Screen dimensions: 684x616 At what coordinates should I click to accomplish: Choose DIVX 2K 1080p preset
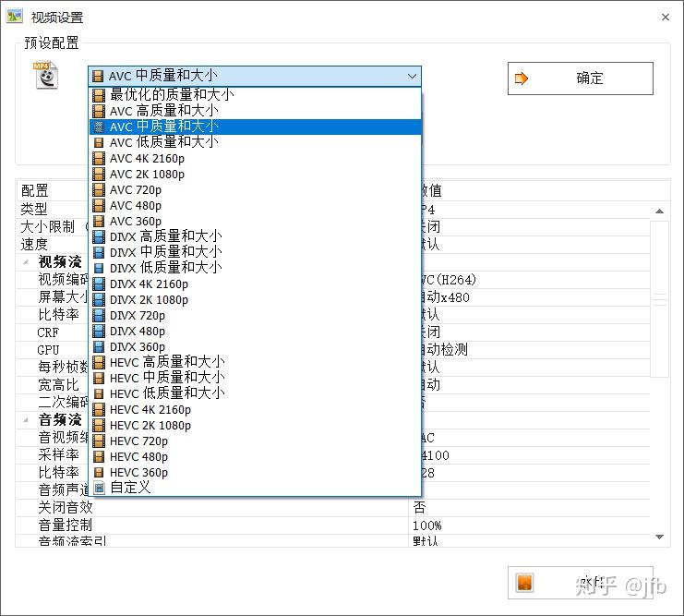pyautogui.click(x=255, y=299)
